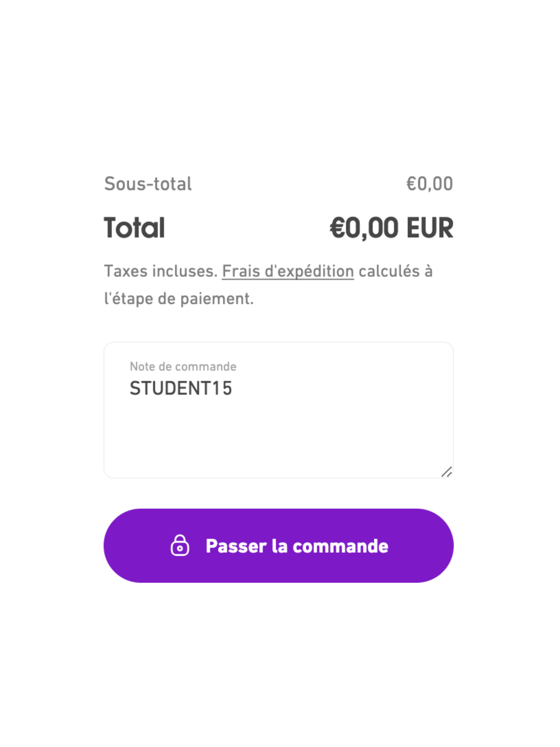Click the word Frais in the underlined link

tap(241, 271)
